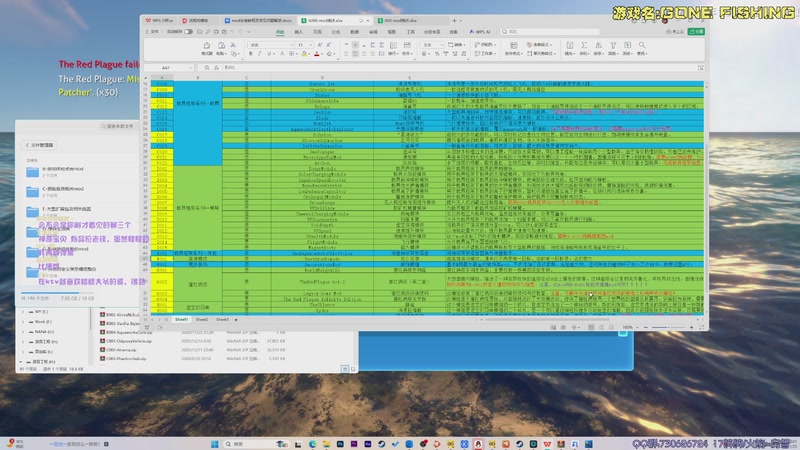
Task: Click the WPS zoom slider track
Action: [x=668, y=327]
